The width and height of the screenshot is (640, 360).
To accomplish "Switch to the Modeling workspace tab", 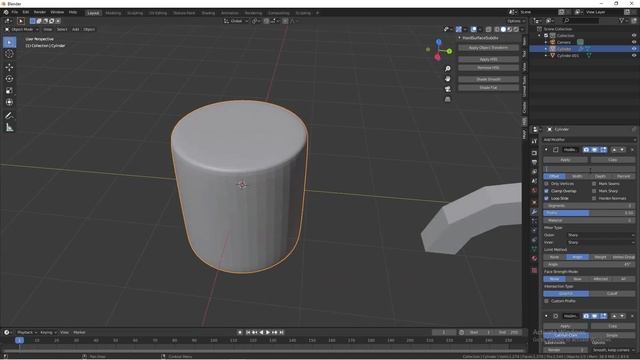I will click(x=113, y=13).
